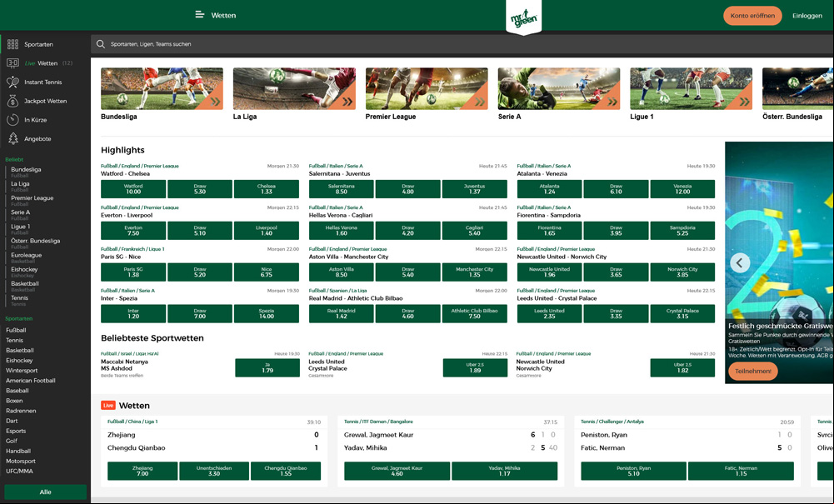The height and width of the screenshot is (504, 834).
Task: Open Fußball under Sportarten
Action: (x=16, y=330)
